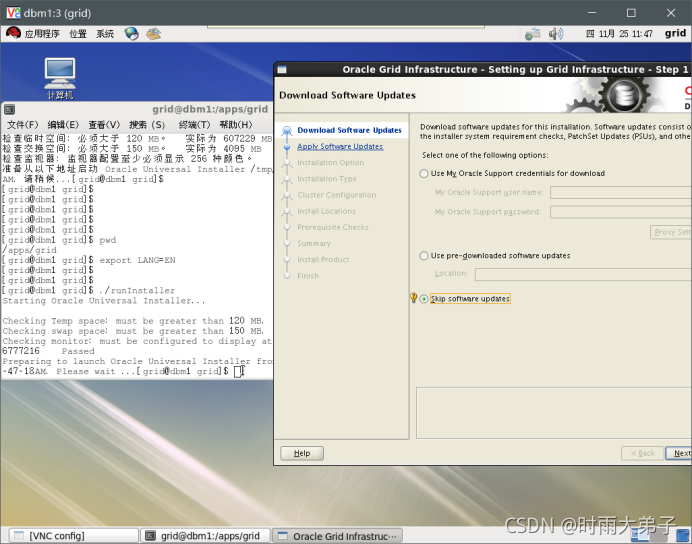Open the 系统 panel menu
Screen dimensions: 692x544
[105, 34]
